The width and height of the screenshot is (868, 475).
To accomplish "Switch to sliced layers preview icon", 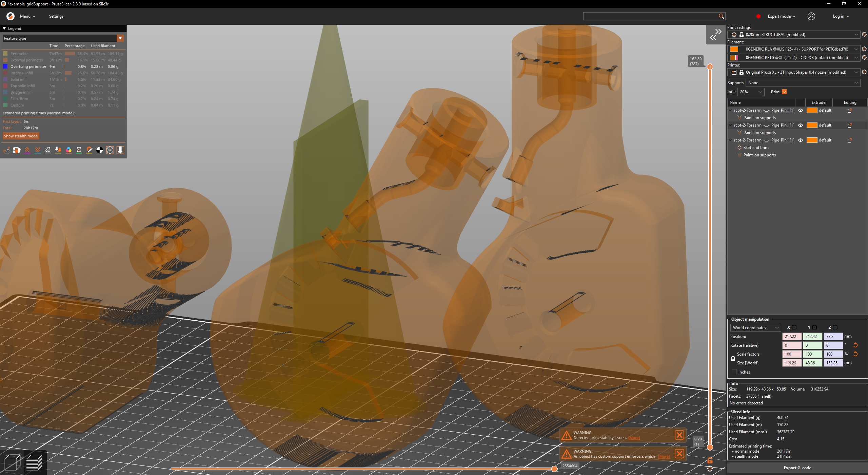I will point(34,462).
